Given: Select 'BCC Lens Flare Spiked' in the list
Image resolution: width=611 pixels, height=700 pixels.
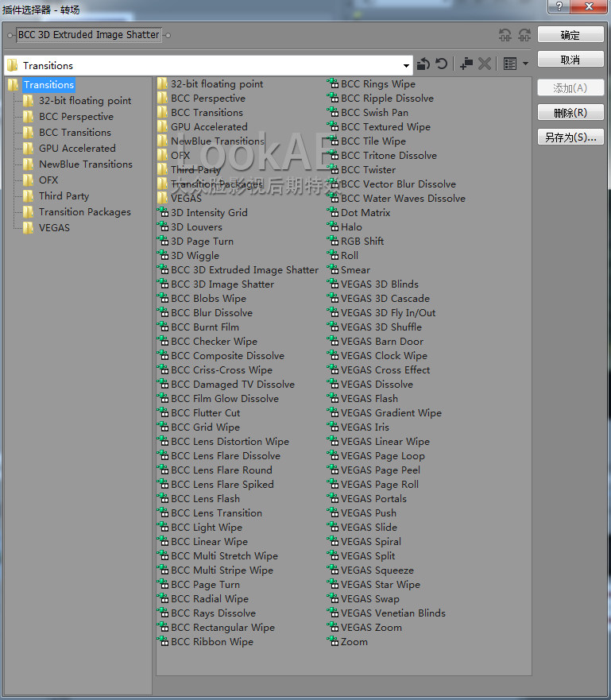Looking at the screenshot, I should tap(222, 484).
